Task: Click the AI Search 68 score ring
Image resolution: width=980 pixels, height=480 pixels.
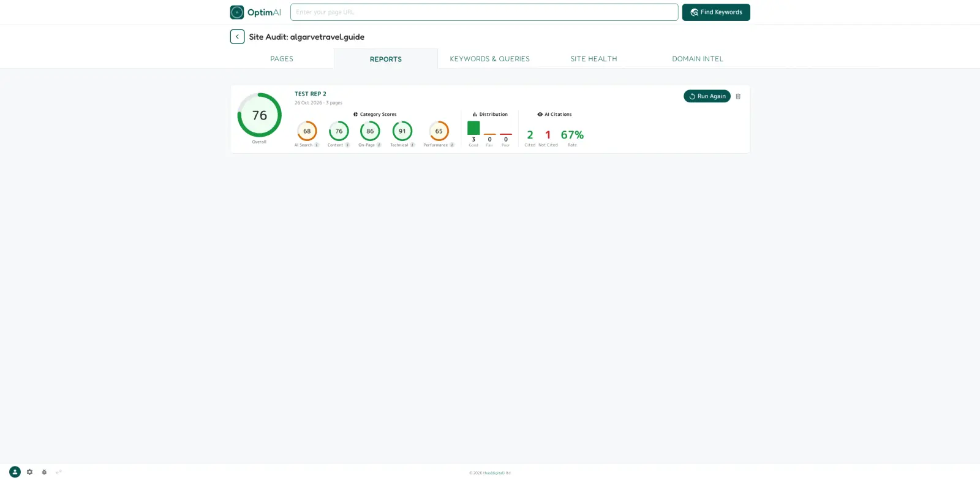Action: click(x=307, y=131)
